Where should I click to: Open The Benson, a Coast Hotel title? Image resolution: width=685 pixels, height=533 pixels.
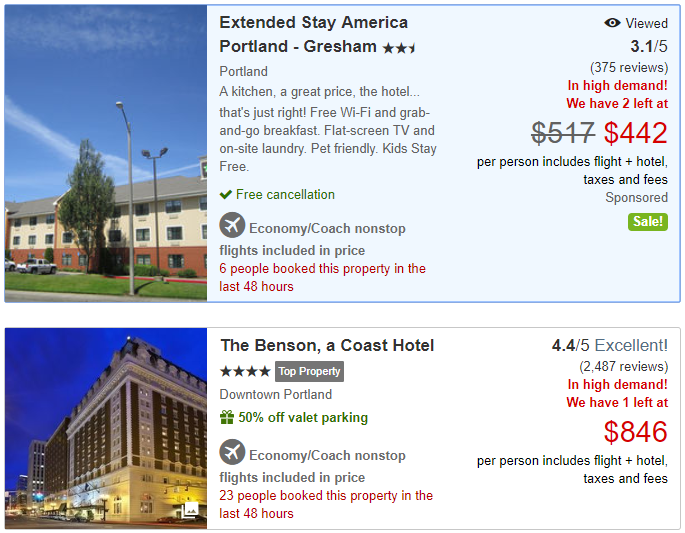(x=327, y=345)
